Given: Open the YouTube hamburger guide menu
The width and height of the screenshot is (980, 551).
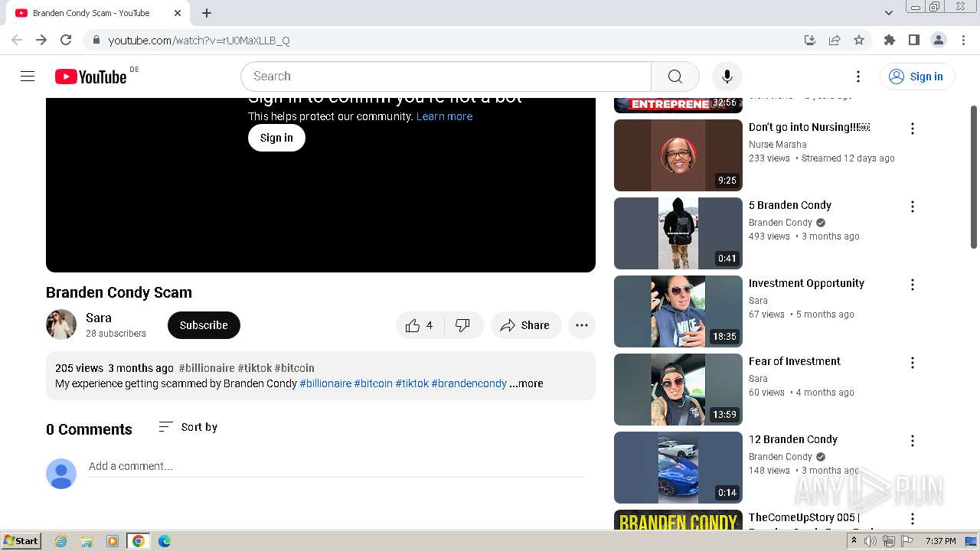Looking at the screenshot, I should pos(28,77).
